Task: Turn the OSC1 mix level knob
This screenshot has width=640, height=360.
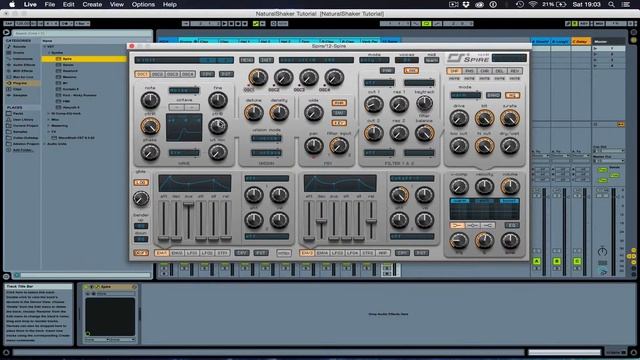Action: pos(258,77)
